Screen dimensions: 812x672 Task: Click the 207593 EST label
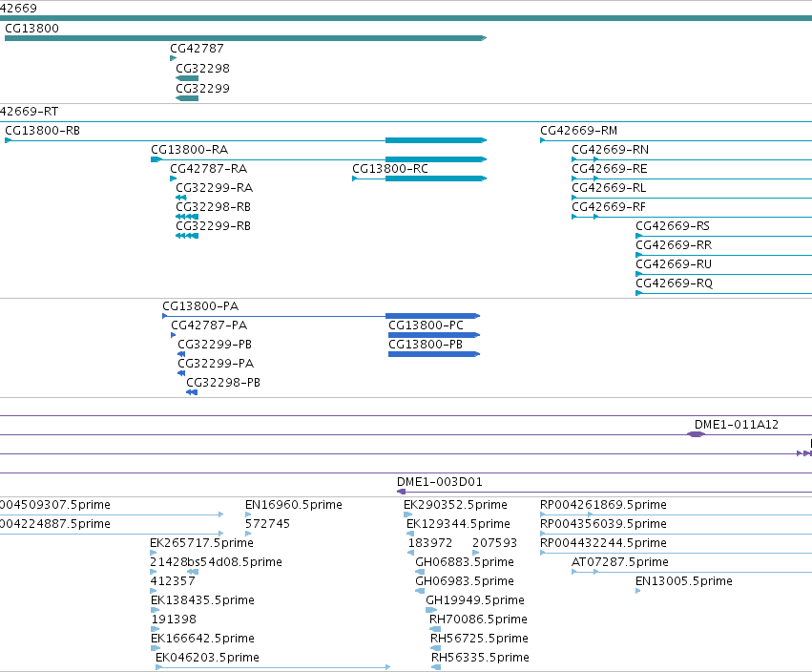[x=494, y=543]
